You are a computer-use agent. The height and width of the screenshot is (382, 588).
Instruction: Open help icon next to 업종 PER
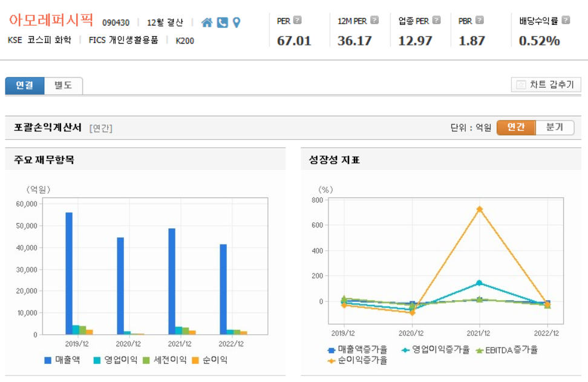[437, 20]
